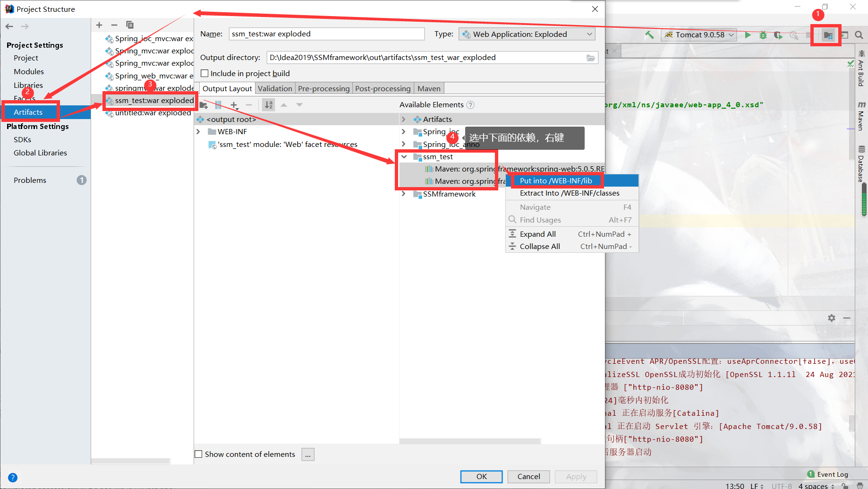The width and height of the screenshot is (868, 489).
Task: Click the browse folder icon in Output directory
Action: point(591,58)
